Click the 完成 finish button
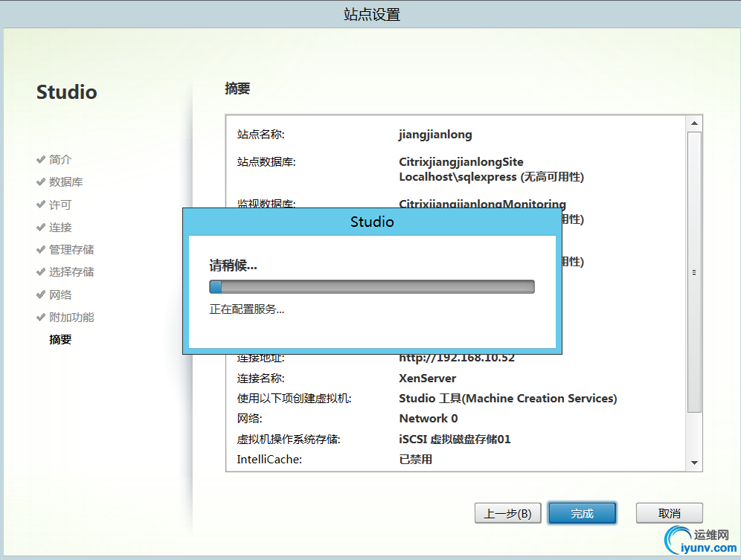This screenshot has width=741, height=560. (x=583, y=513)
